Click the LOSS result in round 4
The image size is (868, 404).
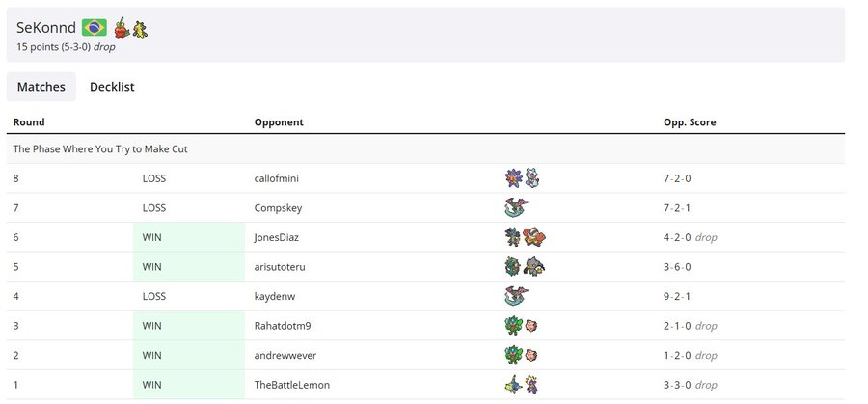click(154, 296)
